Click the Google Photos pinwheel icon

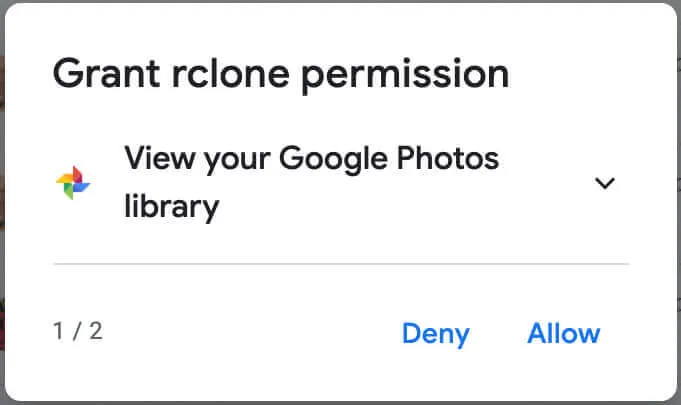pos(73,183)
